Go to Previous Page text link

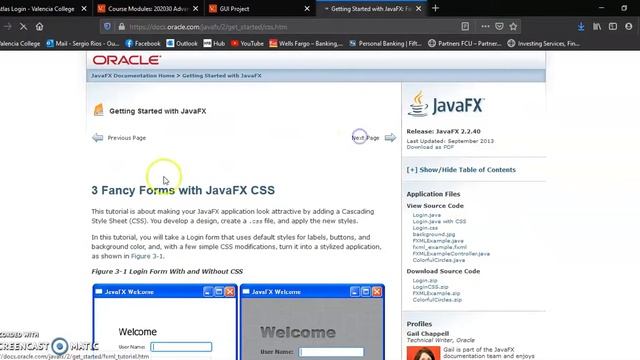point(127,138)
